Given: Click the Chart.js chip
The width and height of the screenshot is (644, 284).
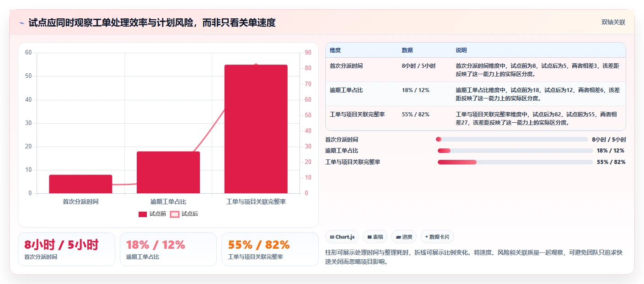Looking at the screenshot, I should click(x=342, y=237).
